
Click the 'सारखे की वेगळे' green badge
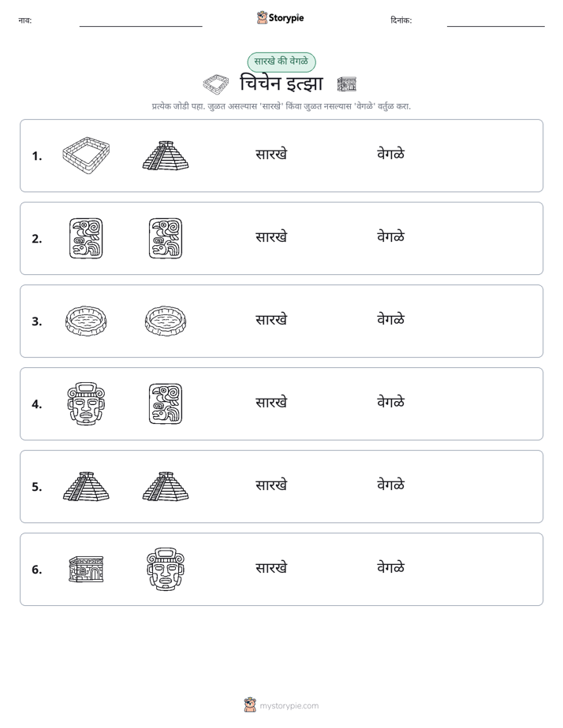click(281, 61)
